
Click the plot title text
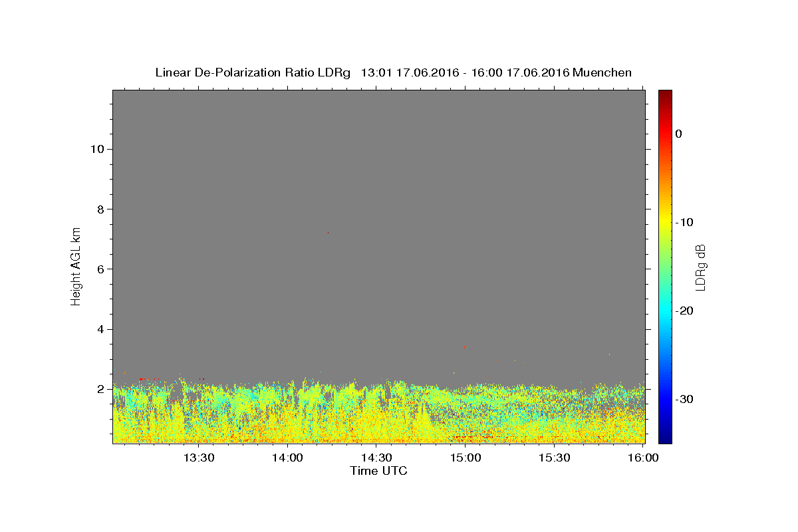pyautogui.click(x=393, y=72)
